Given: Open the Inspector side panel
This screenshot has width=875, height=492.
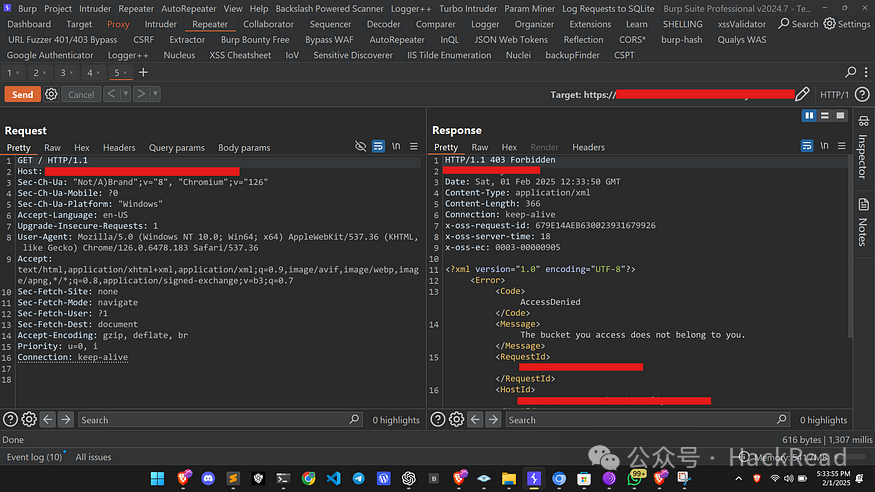Looking at the screenshot, I should 863,148.
